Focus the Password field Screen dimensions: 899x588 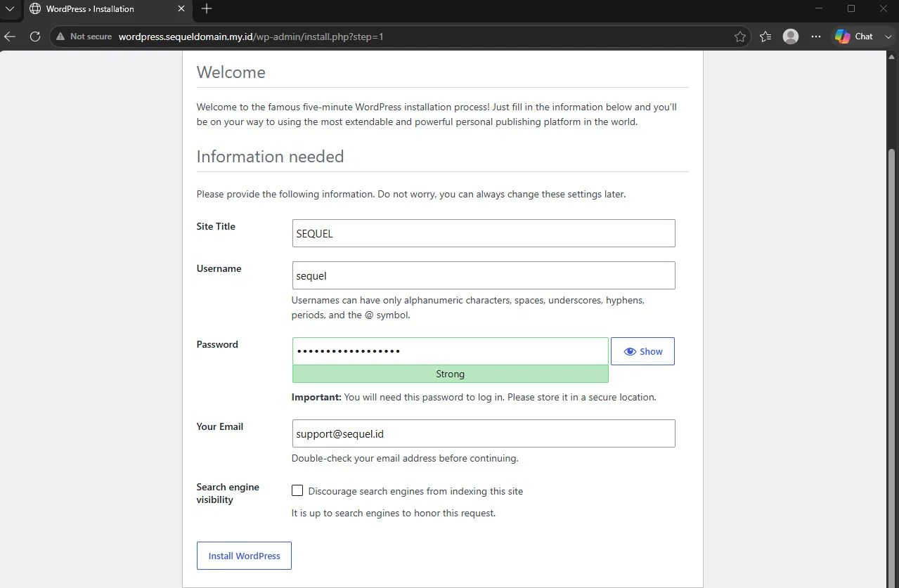pyautogui.click(x=451, y=351)
